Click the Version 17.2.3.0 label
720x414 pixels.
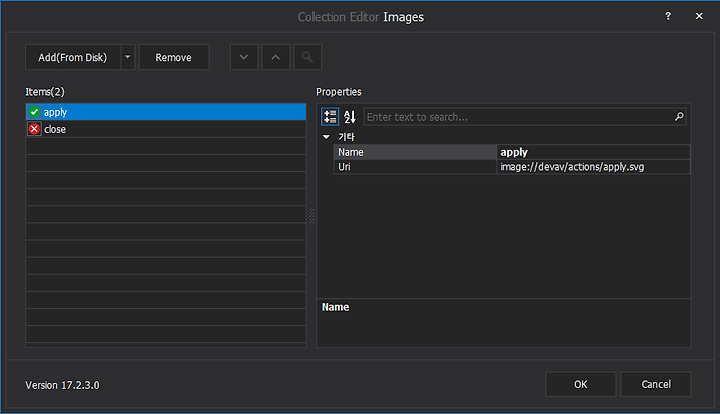pyautogui.click(x=62, y=385)
